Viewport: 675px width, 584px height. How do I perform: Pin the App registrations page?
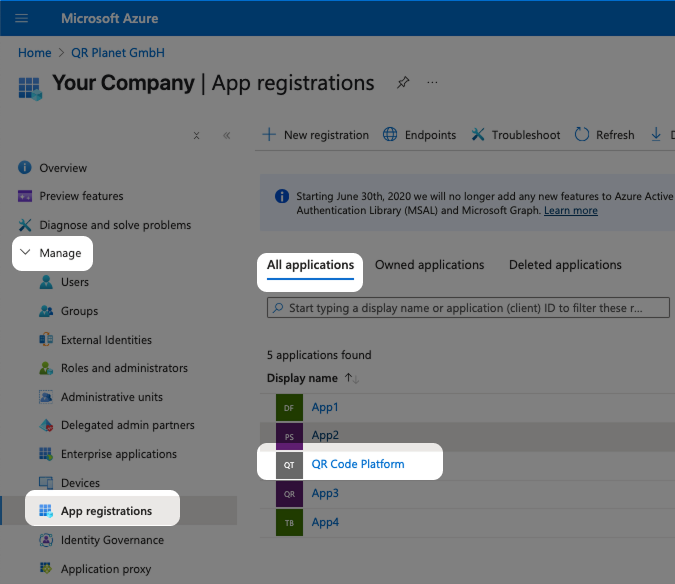click(403, 83)
